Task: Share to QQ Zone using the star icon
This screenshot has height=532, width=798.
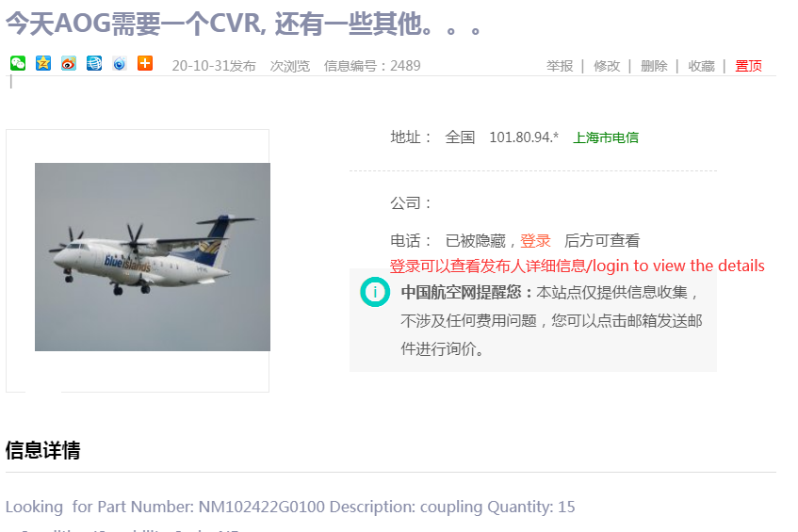Action: coord(43,64)
